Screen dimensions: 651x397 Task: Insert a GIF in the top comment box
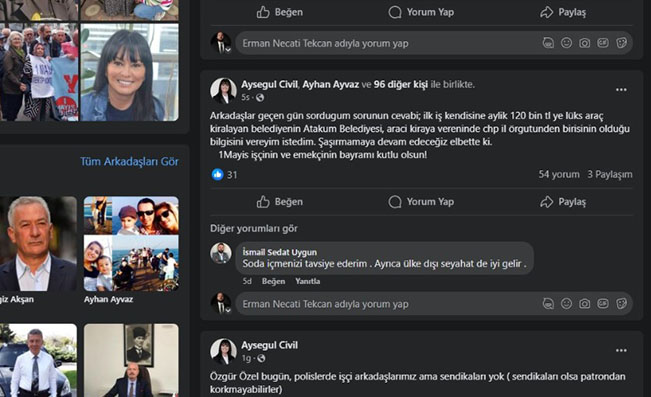point(603,43)
